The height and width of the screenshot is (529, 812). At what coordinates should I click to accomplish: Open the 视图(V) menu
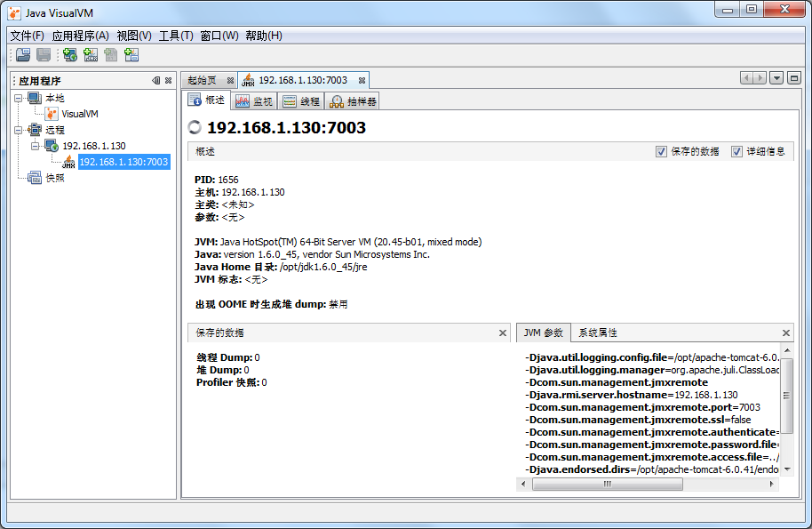[x=134, y=36]
